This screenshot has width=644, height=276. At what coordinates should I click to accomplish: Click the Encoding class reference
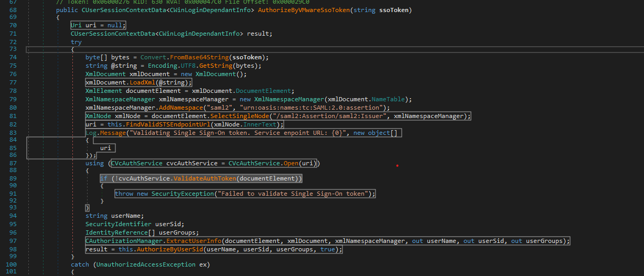click(162, 66)
